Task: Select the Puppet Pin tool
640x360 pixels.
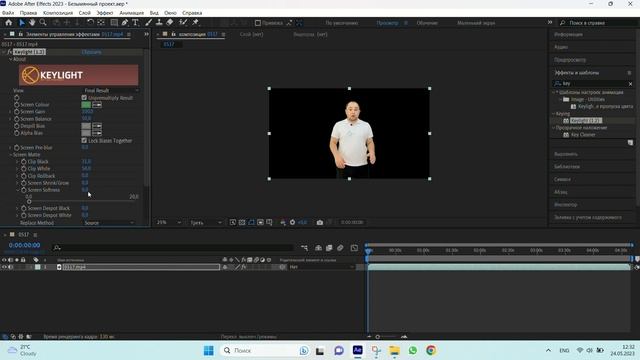Action: click(x=196, y=23)
